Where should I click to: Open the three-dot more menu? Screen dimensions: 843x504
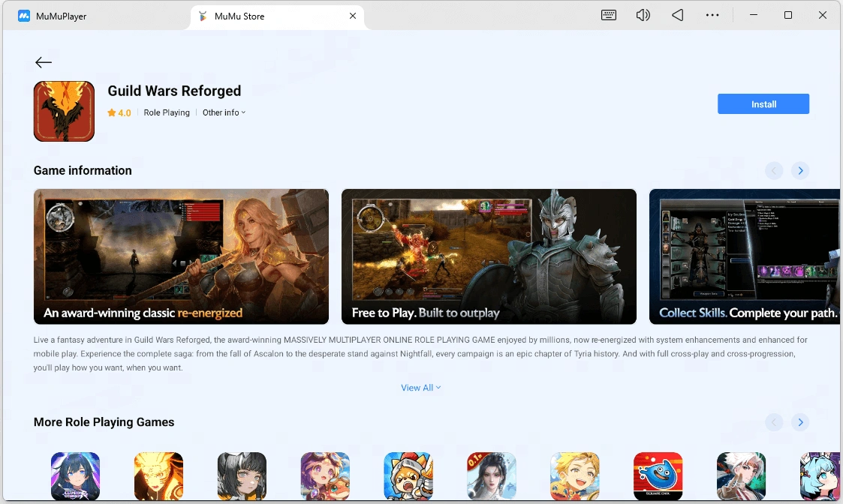pyautogui.click(x=712, y=15)
